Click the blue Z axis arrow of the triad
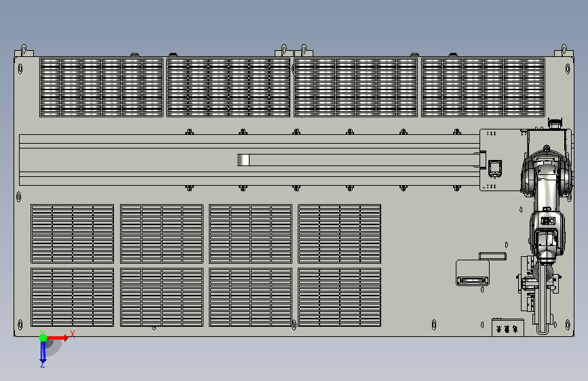 (x=43, y=352)
